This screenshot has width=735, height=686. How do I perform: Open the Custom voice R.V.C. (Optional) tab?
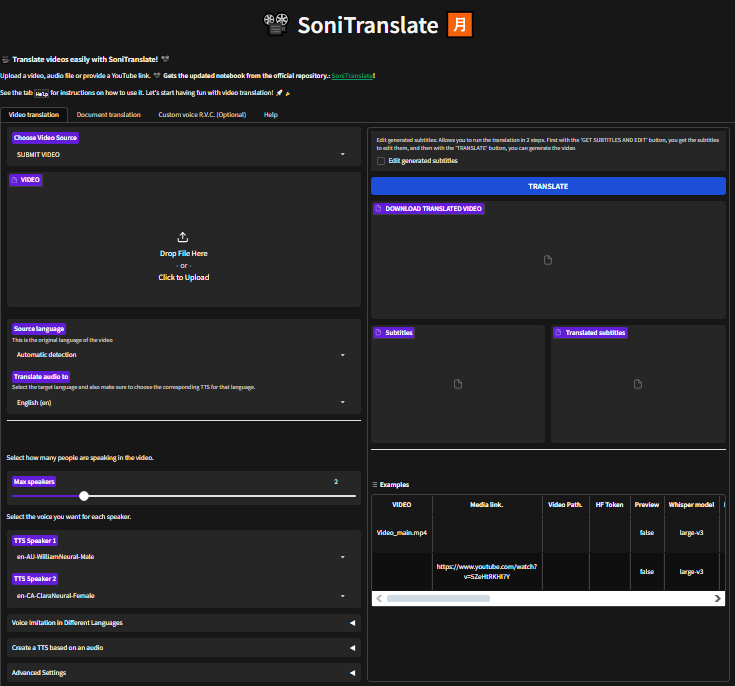[201, 115]
